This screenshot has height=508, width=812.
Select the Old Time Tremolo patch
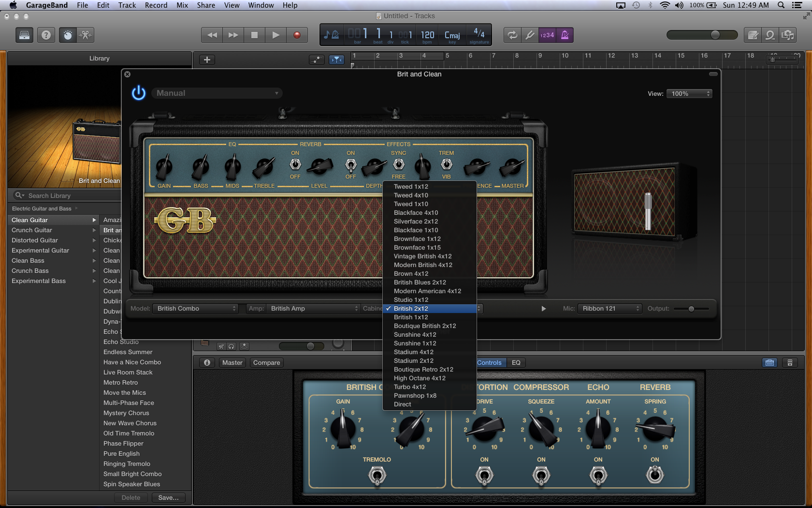(129, 433)
